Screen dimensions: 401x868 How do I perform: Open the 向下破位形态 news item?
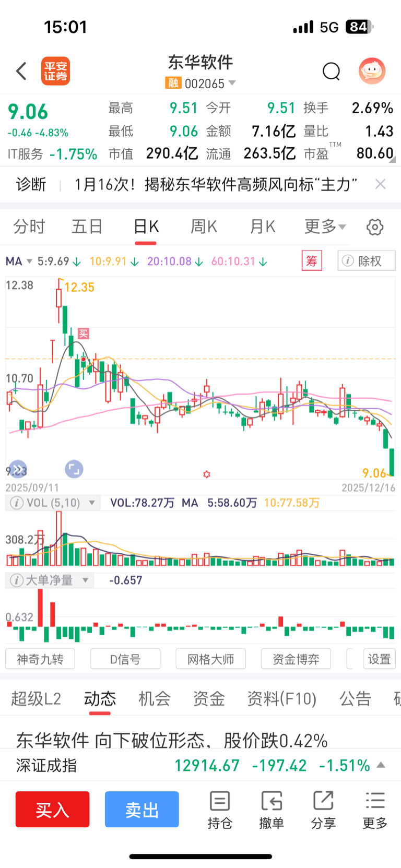pyautogui.click(x=172, y=740)
